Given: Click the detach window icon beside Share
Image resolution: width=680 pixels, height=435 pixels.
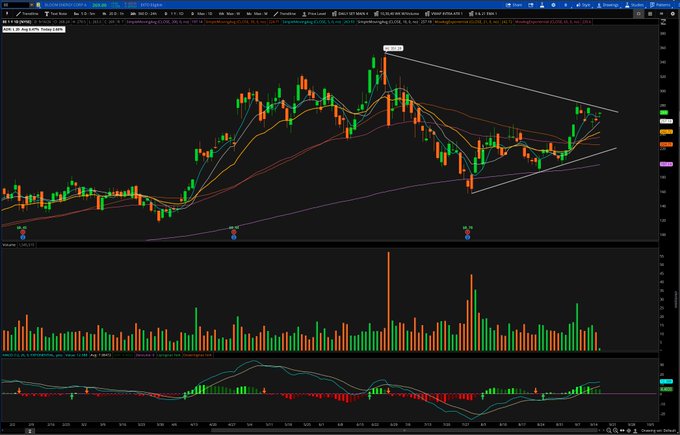Looking at the screenshot, I should 531,5.
